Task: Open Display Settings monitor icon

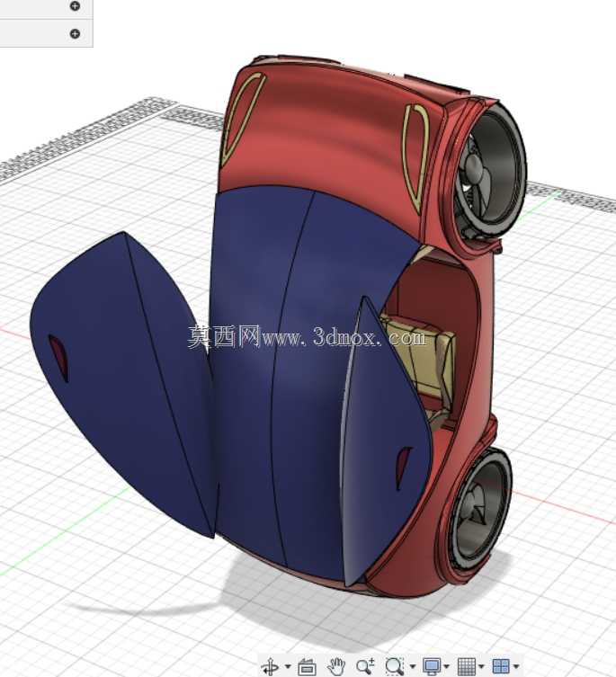Action: 432,666
